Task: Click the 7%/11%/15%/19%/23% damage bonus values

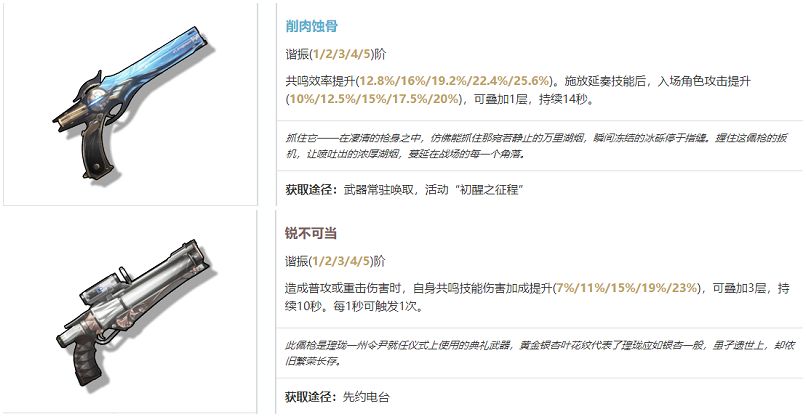Action: (x=627, y=288)
